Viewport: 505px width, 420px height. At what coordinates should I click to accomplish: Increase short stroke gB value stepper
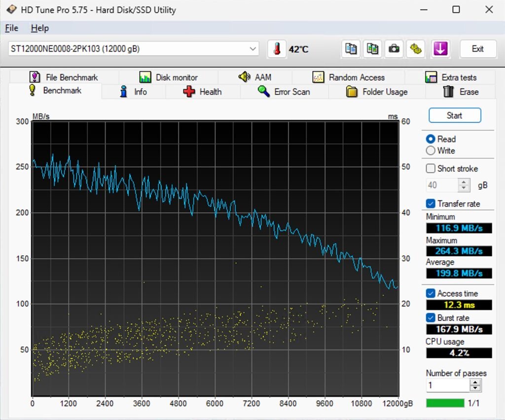click(x=464, y=182)
